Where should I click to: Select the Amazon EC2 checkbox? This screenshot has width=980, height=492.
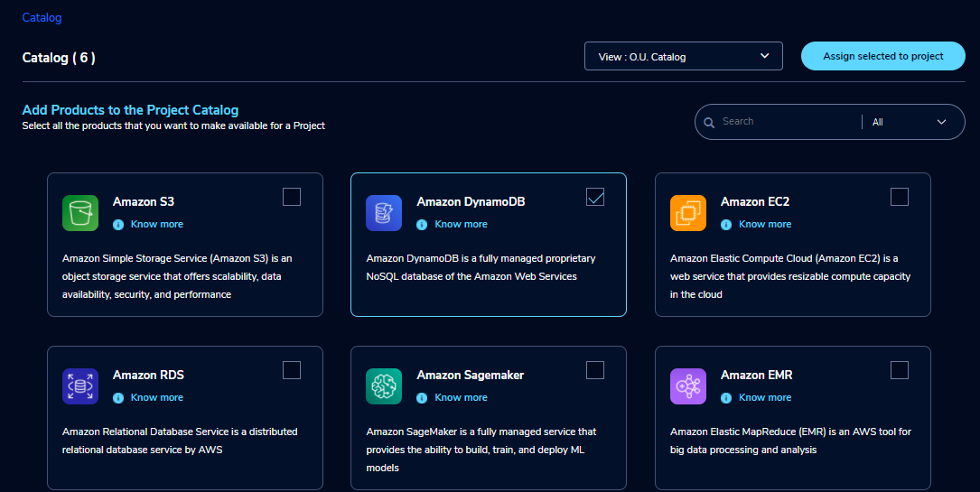click(x=900, y=197)
